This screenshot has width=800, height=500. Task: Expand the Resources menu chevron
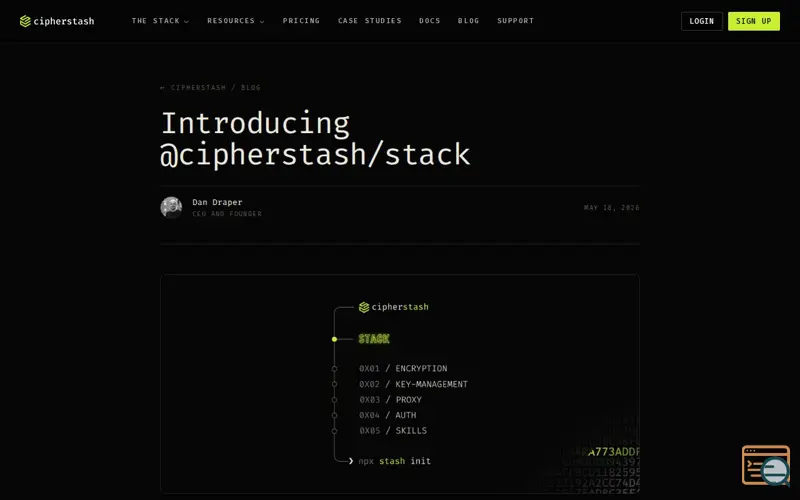(262, 21)
